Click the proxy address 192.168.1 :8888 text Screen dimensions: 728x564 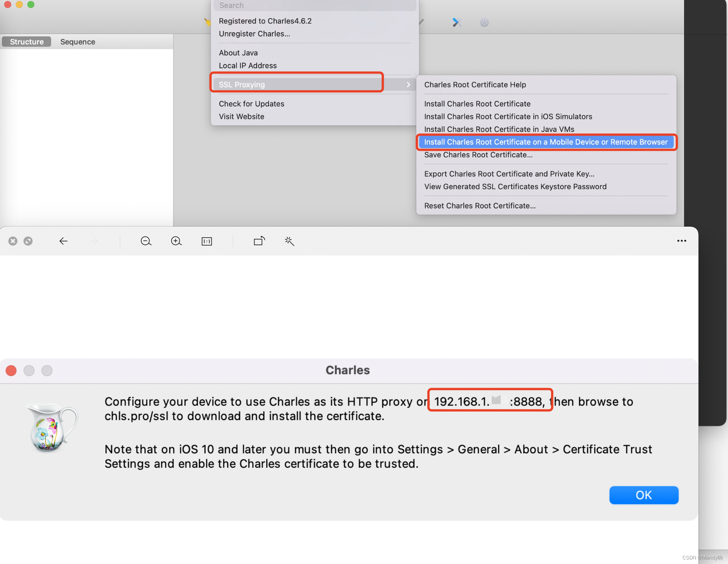tap(489, 401)
